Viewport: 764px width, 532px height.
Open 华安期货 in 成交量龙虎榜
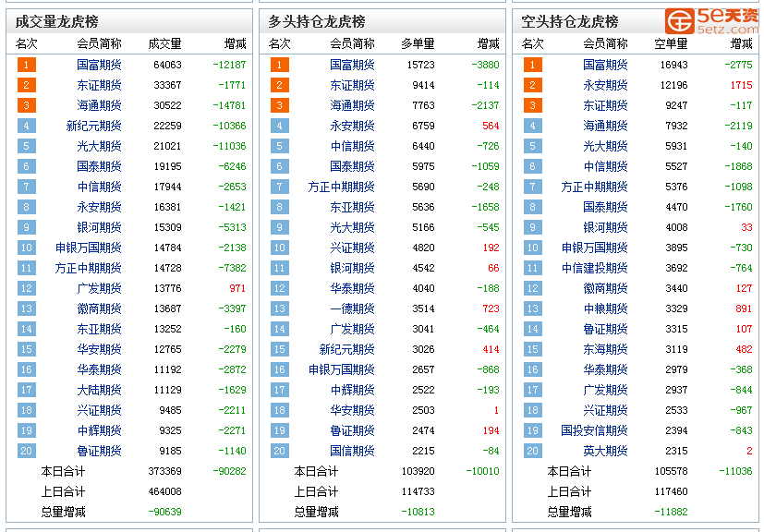(x=99, y=349)
